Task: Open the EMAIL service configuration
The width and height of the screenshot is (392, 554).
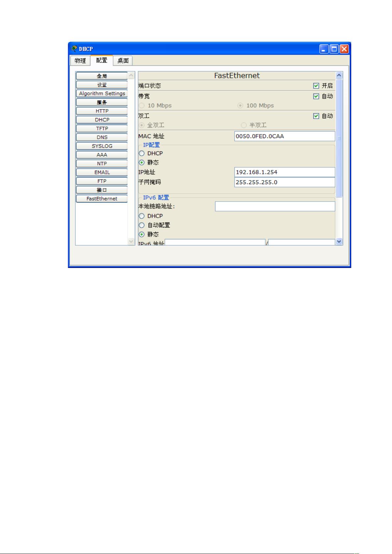Action: tap(102, 172)
